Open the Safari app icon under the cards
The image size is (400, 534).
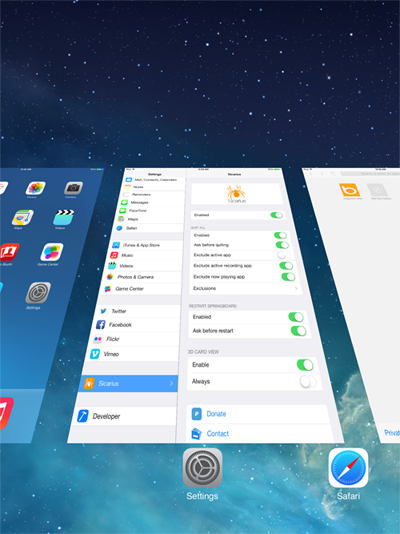click(x=348, y=468)
